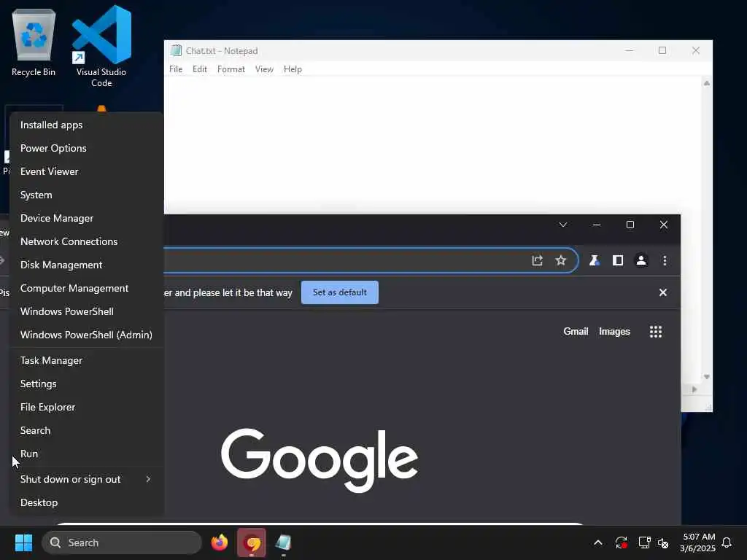747x560 pixels.
Task: Open Event Viewer entry
Action: [x=87, y=171]
